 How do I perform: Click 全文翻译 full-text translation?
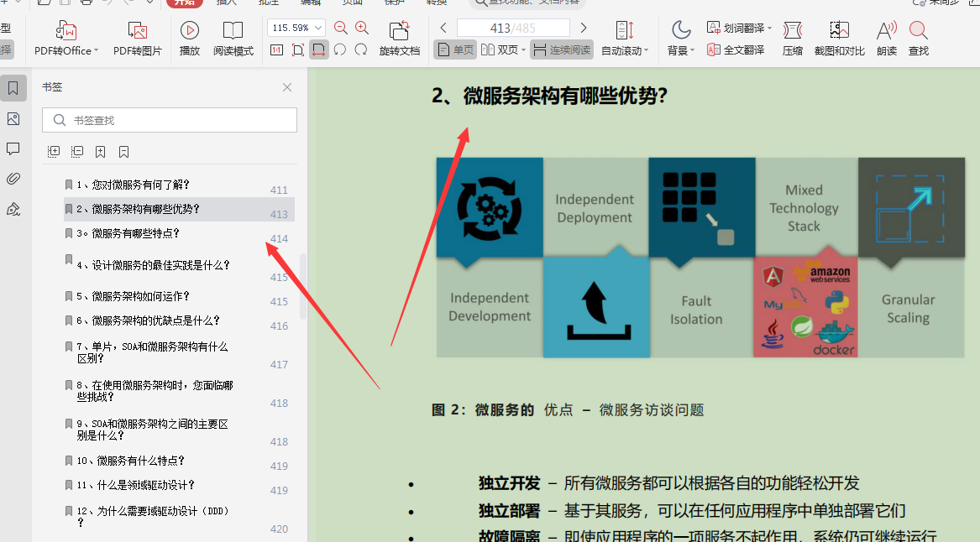(x=736, y=50)
